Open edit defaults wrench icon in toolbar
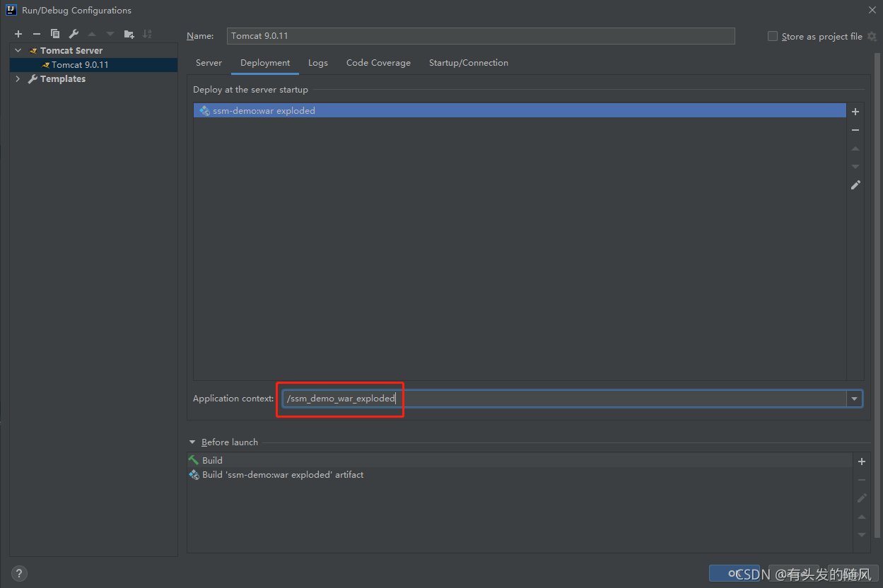 [x=74, y=34]
